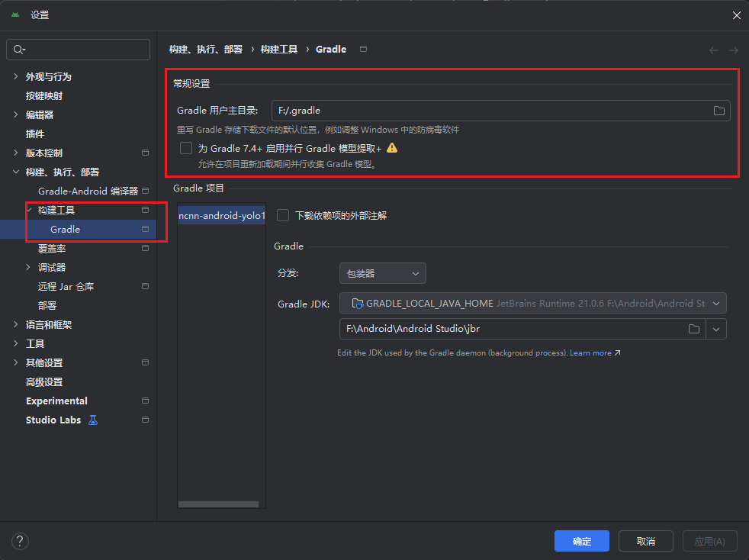Collapse the 构建、执行、部署 section

16,172
